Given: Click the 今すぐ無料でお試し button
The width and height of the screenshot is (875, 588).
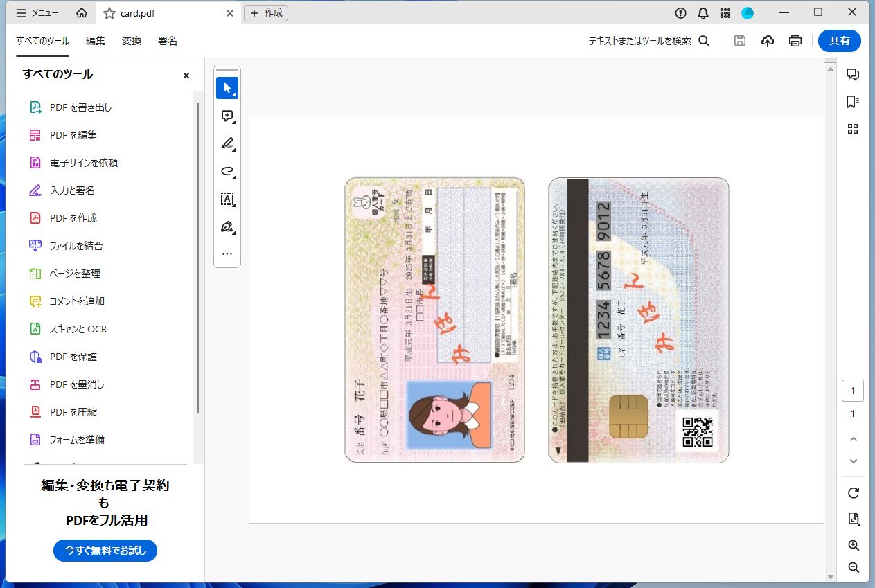Looking at the screenshot, I should 105,551.
